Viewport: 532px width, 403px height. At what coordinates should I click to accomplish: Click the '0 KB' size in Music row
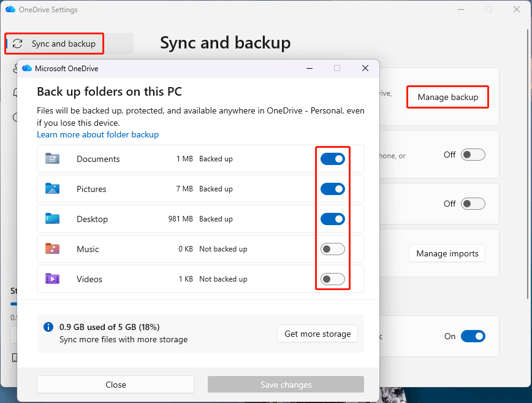tap(186, 249)
